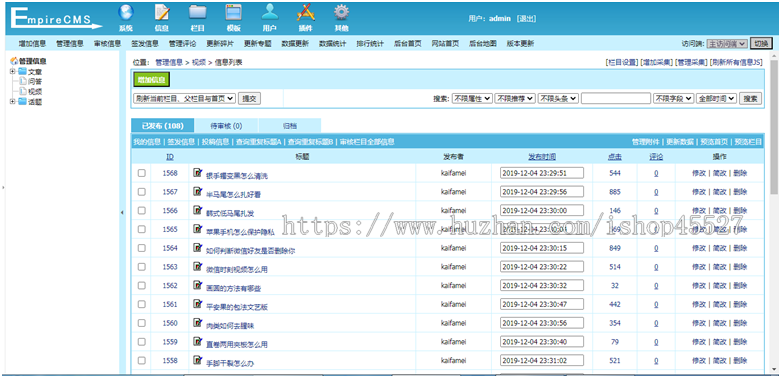This screenshot has height=378, width=781.
Task: Open the 模板 template icon
Action: (x=234, y=13)
